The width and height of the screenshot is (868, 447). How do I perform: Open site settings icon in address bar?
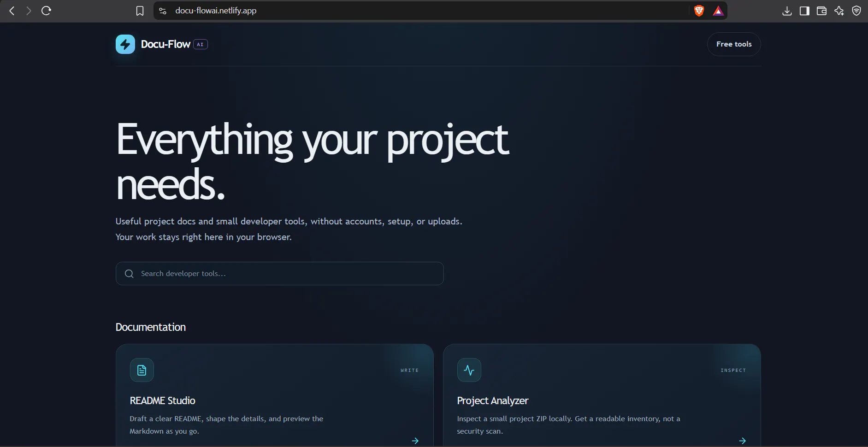tap(163, 11)
